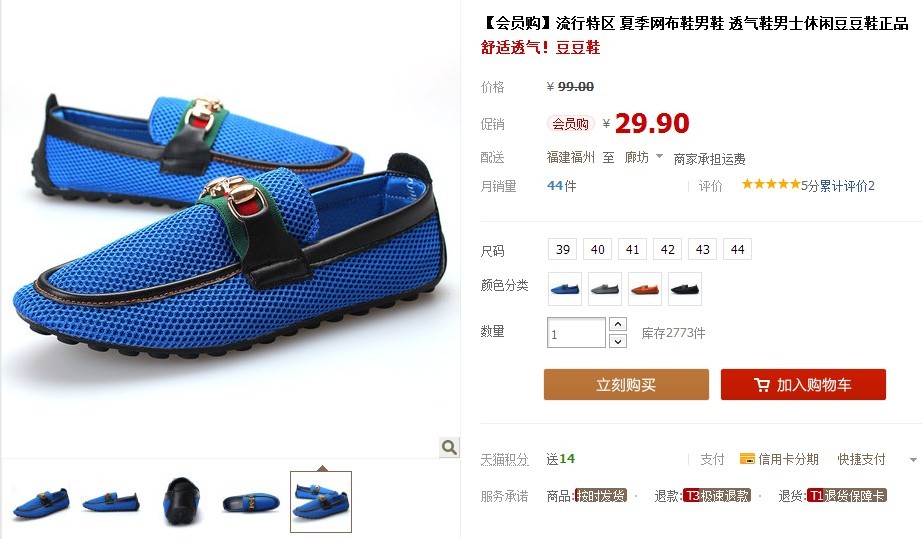Image resolution: width=922 pixels, height=539 pixels.
Task: Click the 按时发货 service badge
Action: pyautogui.click(x=601, y=496)
